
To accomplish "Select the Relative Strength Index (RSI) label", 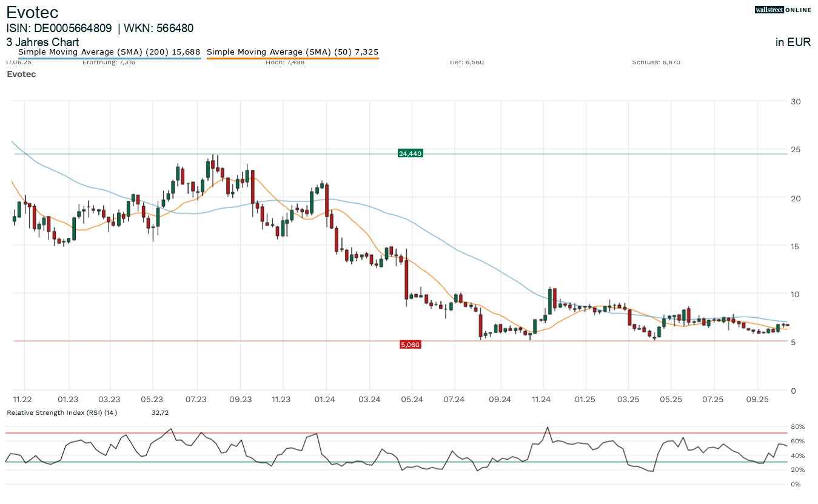I will (61, 412).
